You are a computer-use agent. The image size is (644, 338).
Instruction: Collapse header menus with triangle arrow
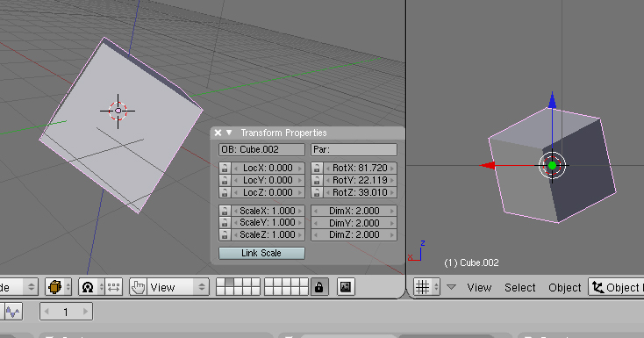[451, 287]
